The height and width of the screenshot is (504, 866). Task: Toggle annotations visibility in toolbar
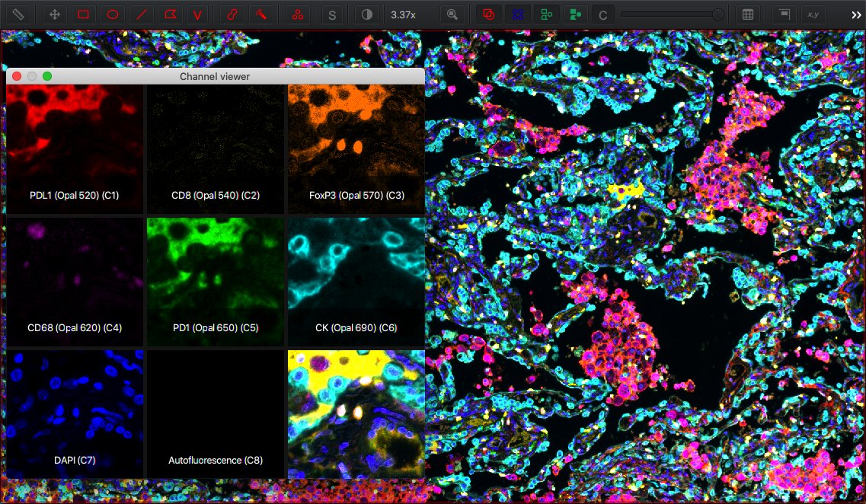tap(488, 14)
